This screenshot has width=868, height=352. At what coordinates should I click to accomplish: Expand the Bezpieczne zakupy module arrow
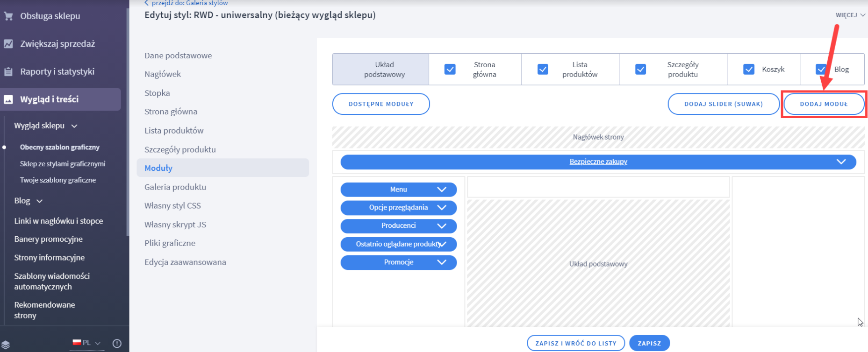tap(841, 162)
